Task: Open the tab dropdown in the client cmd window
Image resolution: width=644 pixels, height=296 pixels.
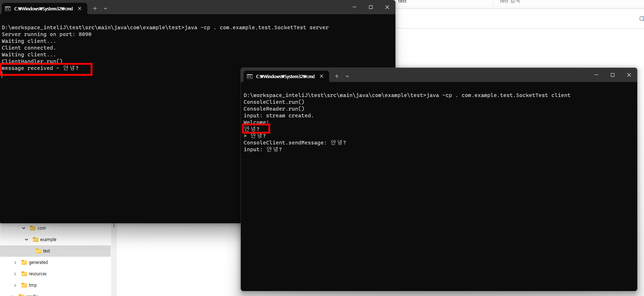Action: point(347,76)
